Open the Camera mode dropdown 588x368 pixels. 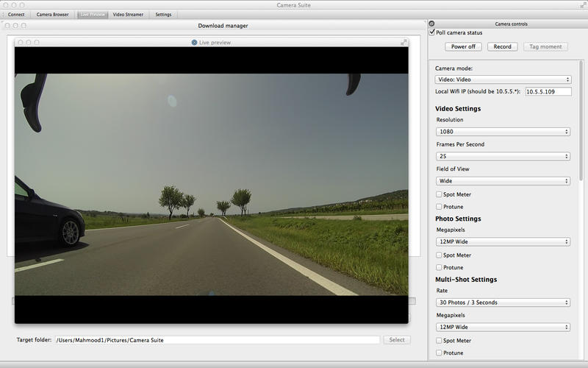(503, 79)
